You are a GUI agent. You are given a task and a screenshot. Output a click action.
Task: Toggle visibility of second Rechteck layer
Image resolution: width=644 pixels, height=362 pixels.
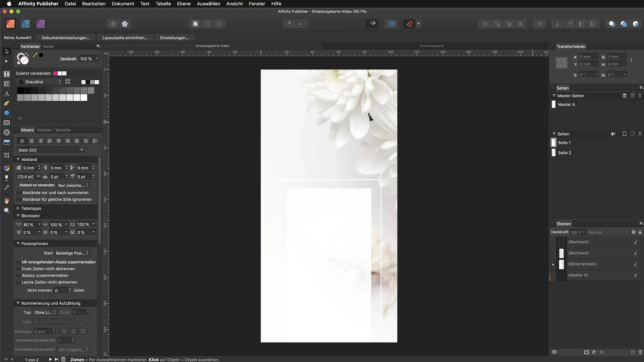635,253
